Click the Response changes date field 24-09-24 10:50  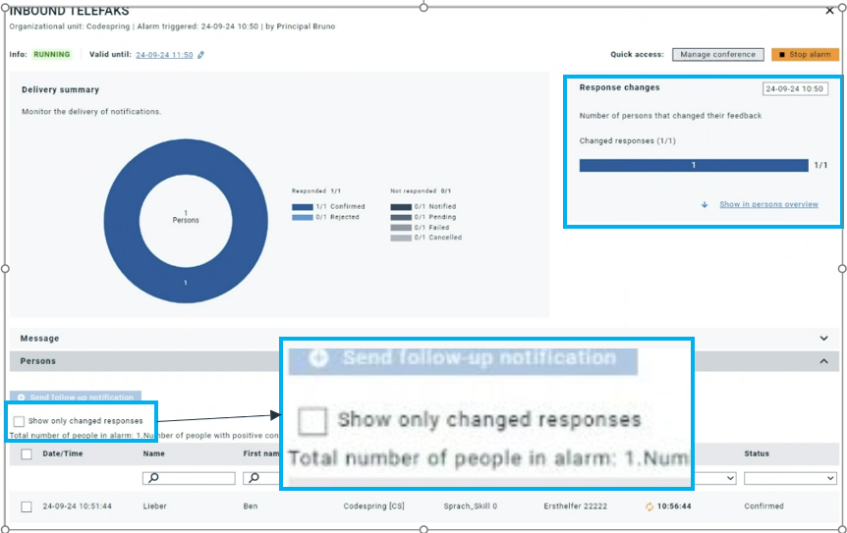coord(795,89)
